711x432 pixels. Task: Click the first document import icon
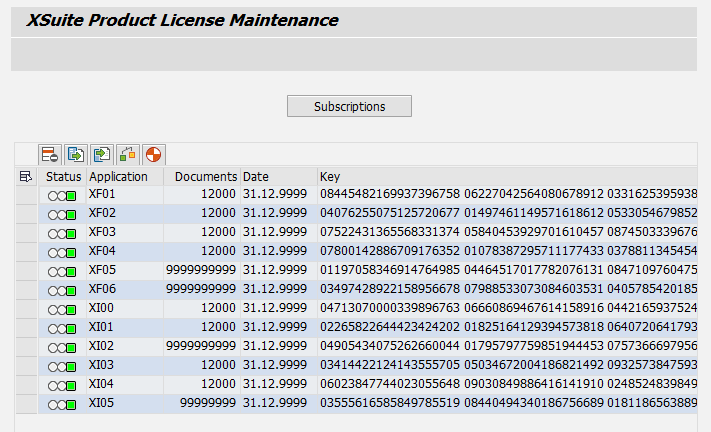pyautogui.click(x=76, y=154)
